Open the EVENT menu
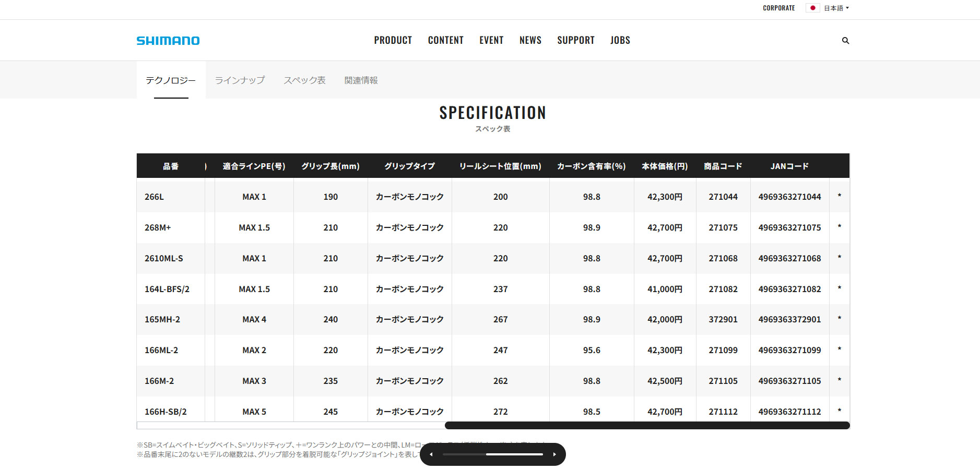The height and width of the screenshot is (470, 980). pyautogui.click(x=491, y=40)
